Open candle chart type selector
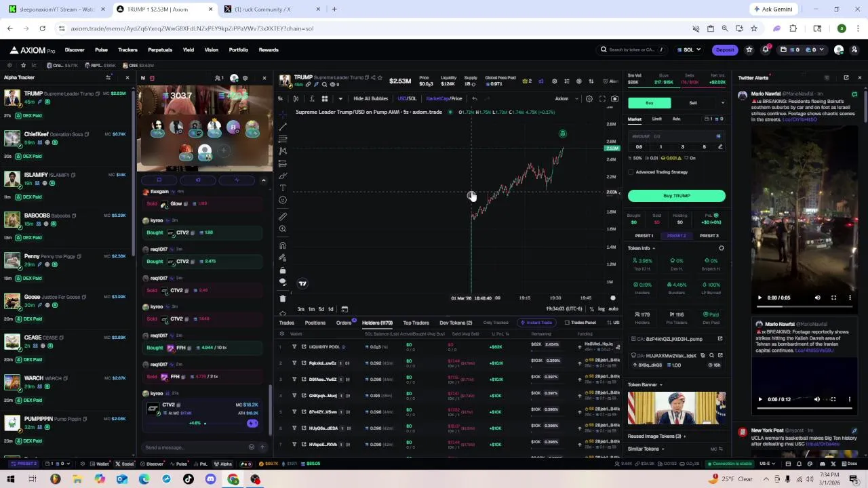This screenshot has width=868, height=488. pos(296,99)
